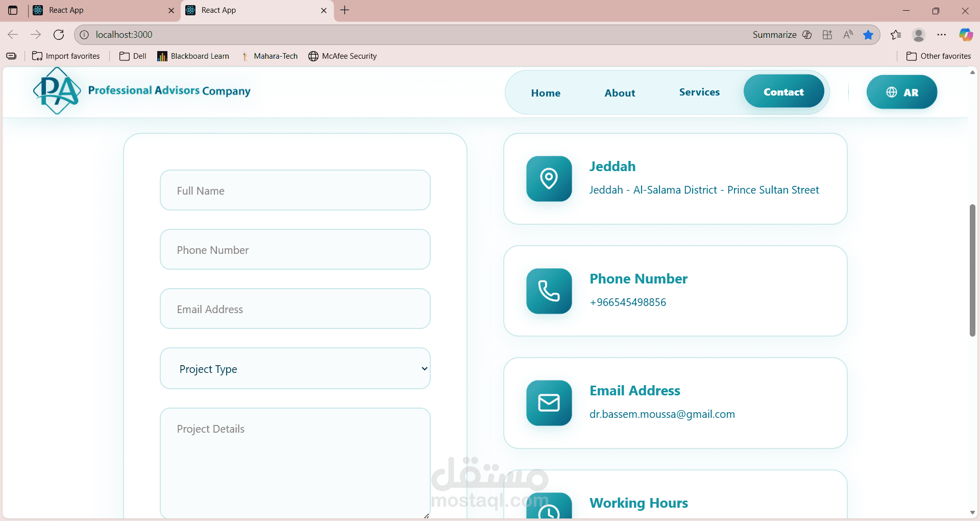Click the page vertical scrollbar thumb
Viewport: 980px width, 521px height.
(972, 270)
